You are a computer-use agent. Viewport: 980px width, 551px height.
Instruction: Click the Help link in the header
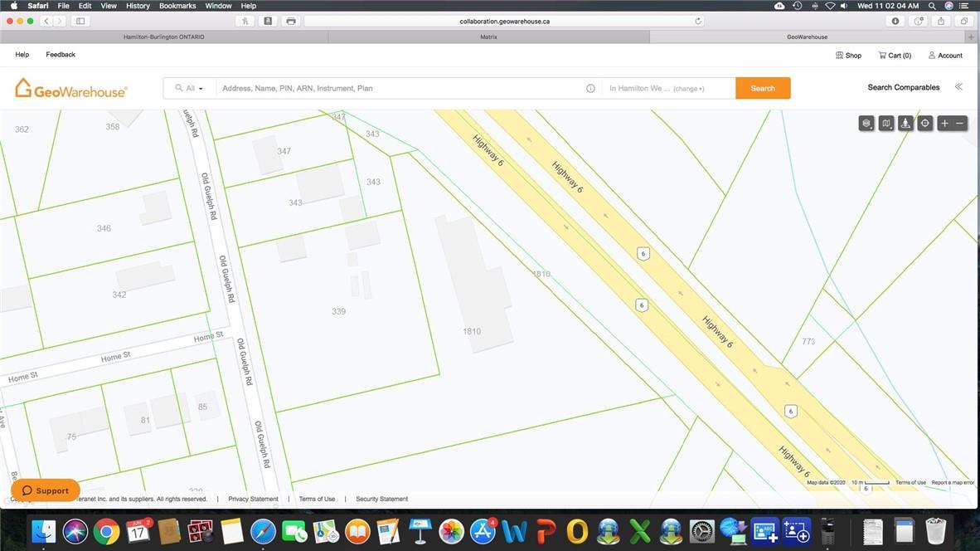click(22, 55)
